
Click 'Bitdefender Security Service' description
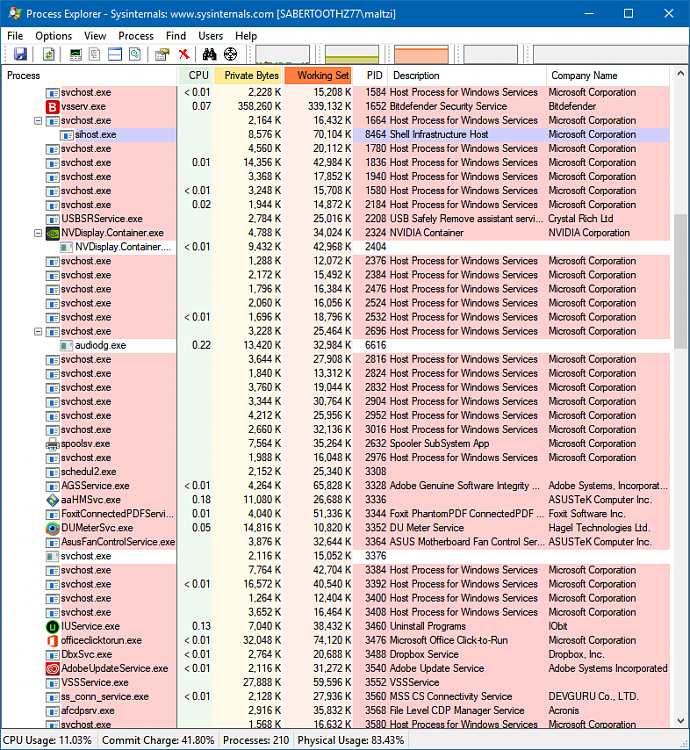click(449, 106)
